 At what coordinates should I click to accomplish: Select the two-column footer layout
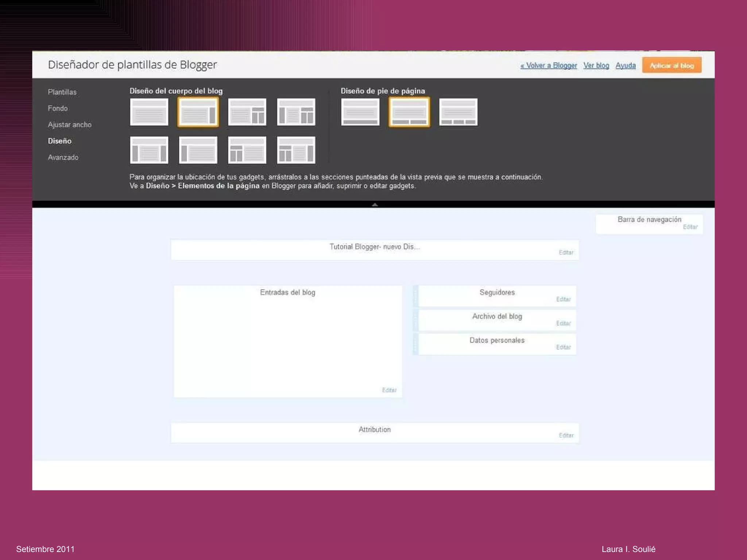pos(409,112)
